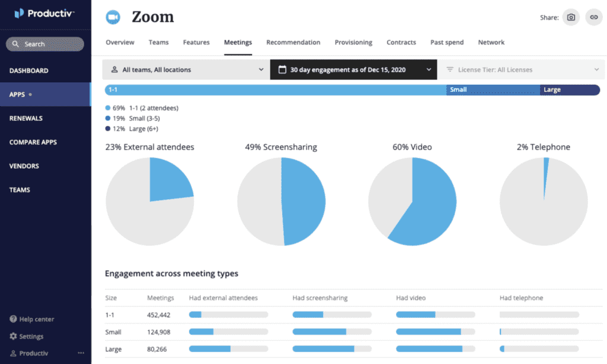Expand the All teams, All locations dropdown
Screen dimensions: 607x364
point(186,70)
